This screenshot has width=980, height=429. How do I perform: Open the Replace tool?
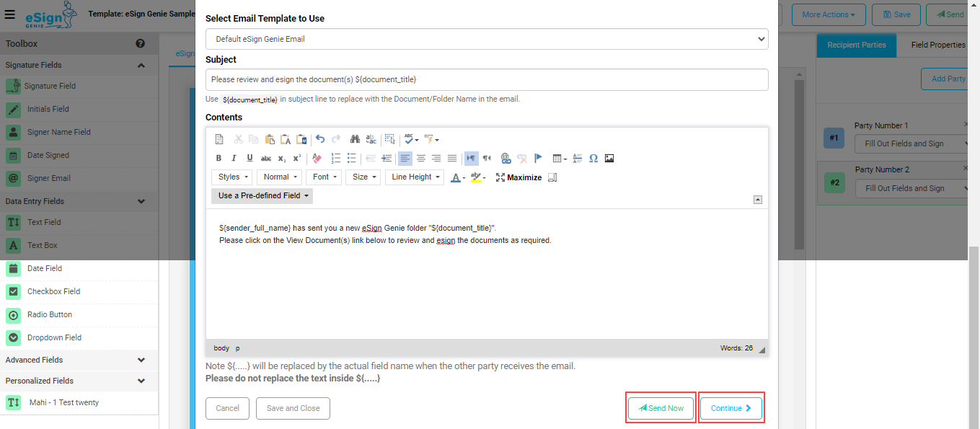[x=371, y=139]
